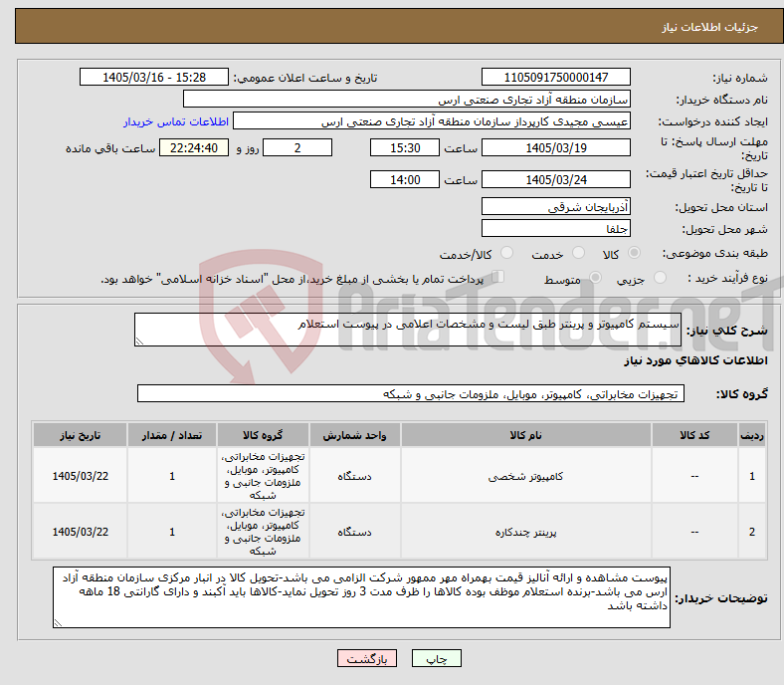Toggle the اسناد خزانه اسلامی payment checkbox
784x685 pixels.
point(498,277)
